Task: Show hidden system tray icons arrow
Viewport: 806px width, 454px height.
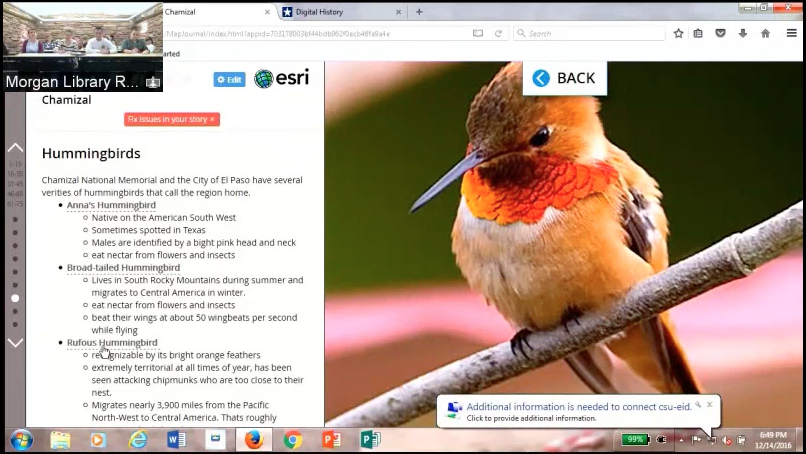Action: 682,439
